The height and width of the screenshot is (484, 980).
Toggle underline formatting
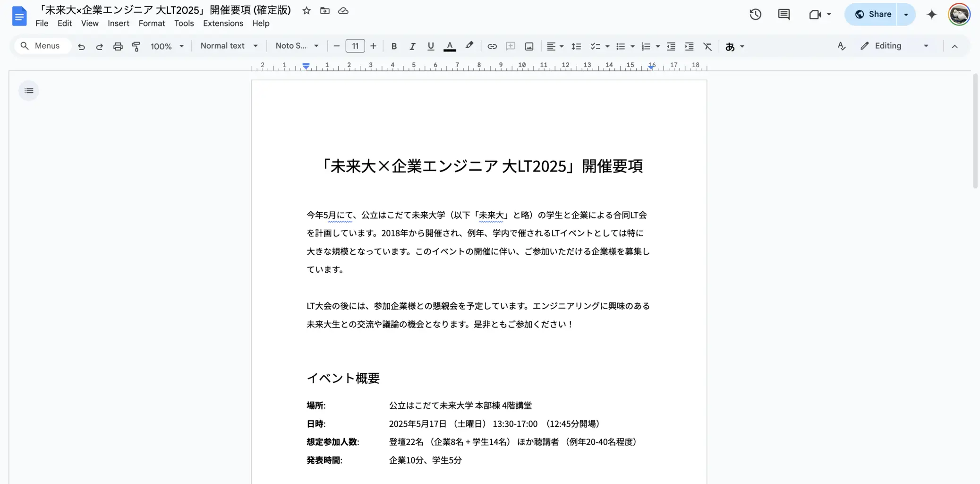430,46
